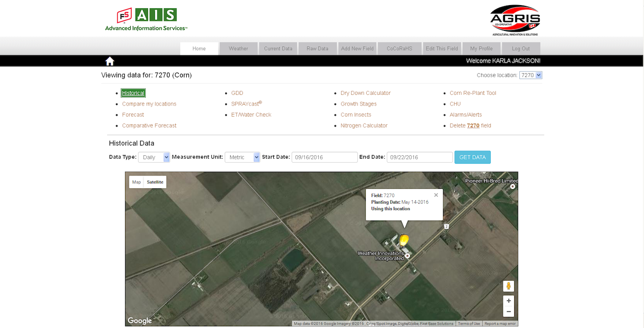Open the Measurement Unit dropdown
Viewport: 644px width, 328px height.
[x=242, y=157]
